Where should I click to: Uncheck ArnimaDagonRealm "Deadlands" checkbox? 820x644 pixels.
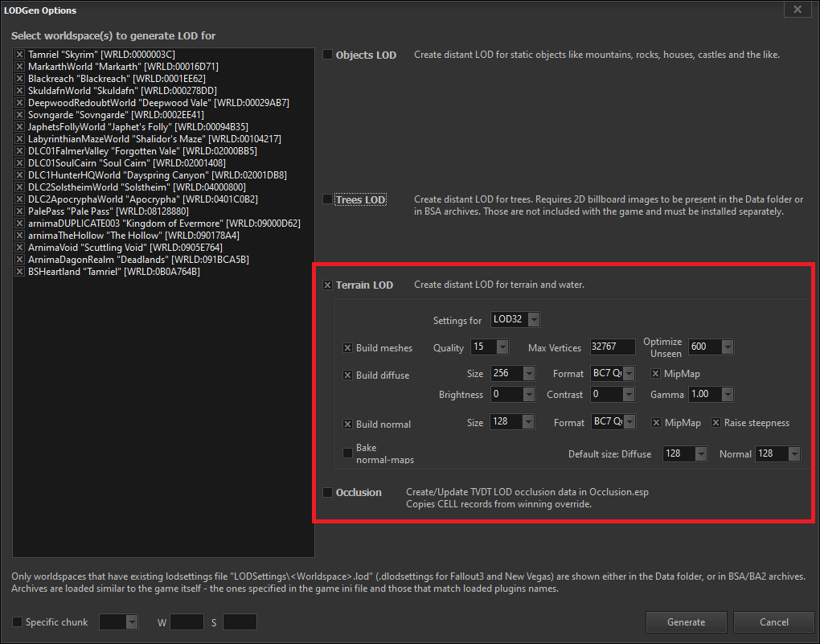point(19,259)
